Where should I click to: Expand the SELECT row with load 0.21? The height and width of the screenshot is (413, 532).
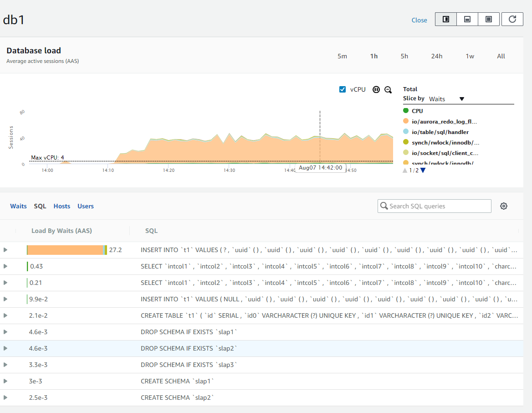[5, 283]
